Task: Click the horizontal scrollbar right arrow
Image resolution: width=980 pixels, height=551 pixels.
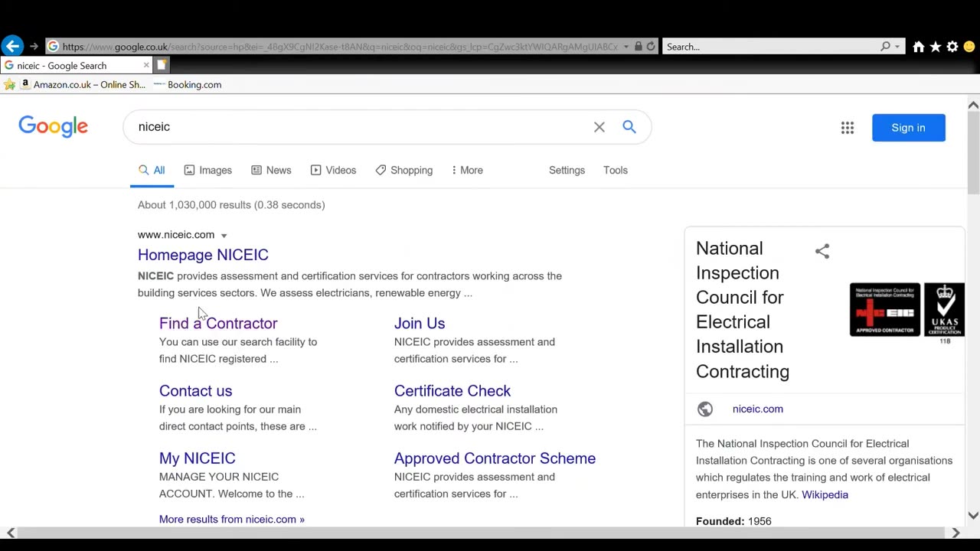Action: tap(955, 533)
